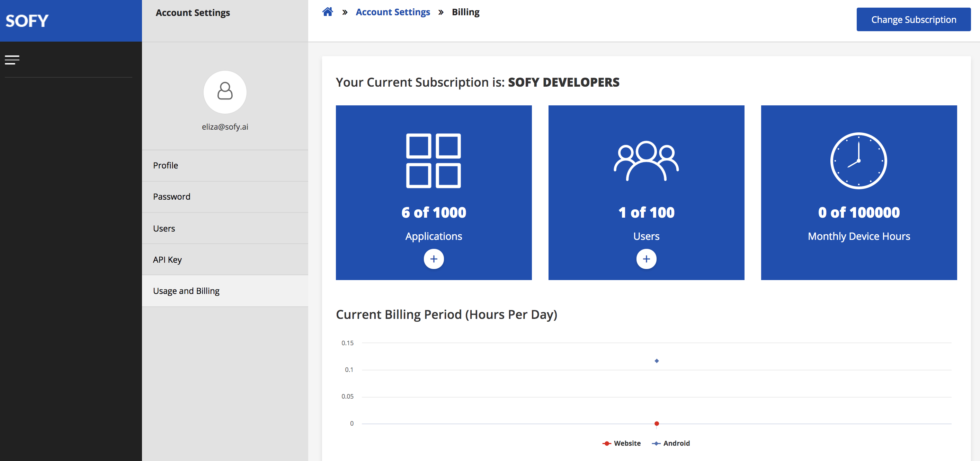Click the '6 of 1000' applications count
The height and width of the screenshot is (461, 980).
tap(434, 212)
